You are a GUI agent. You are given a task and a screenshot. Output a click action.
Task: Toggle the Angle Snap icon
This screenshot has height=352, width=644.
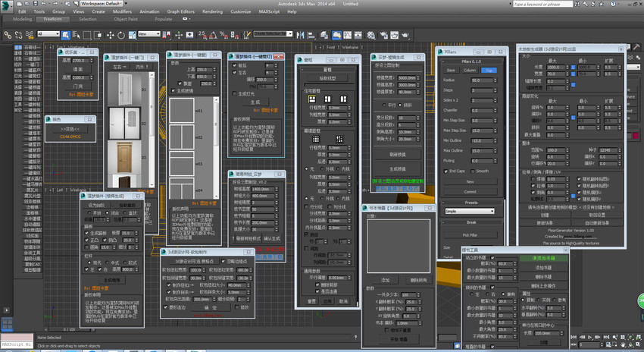point(213,35)
